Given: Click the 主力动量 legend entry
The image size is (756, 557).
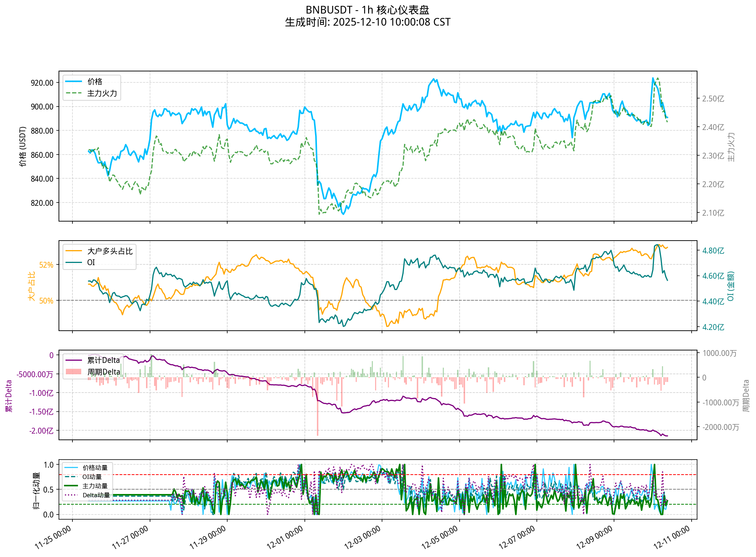Looking at the screenshot, I should [95, 486].
